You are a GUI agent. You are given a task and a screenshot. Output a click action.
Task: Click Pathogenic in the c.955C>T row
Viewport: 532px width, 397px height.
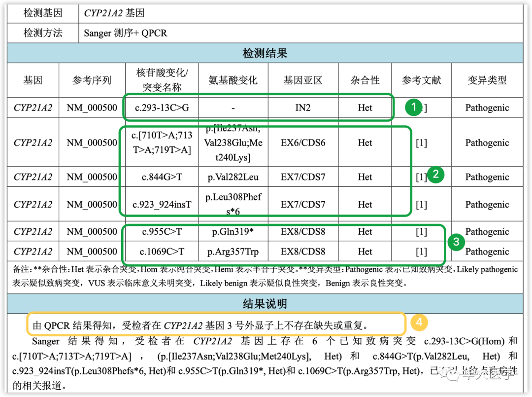coord(487,232)
